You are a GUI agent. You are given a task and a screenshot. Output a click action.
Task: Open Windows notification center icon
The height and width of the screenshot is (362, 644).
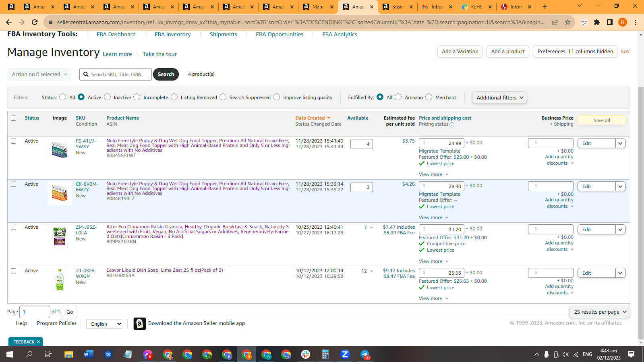coord(631,354)
